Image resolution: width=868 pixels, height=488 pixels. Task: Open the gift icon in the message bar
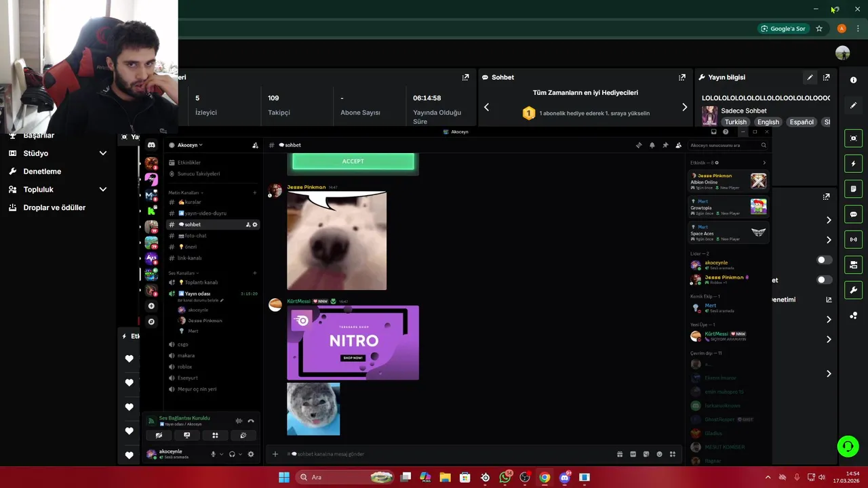[620, 454]
